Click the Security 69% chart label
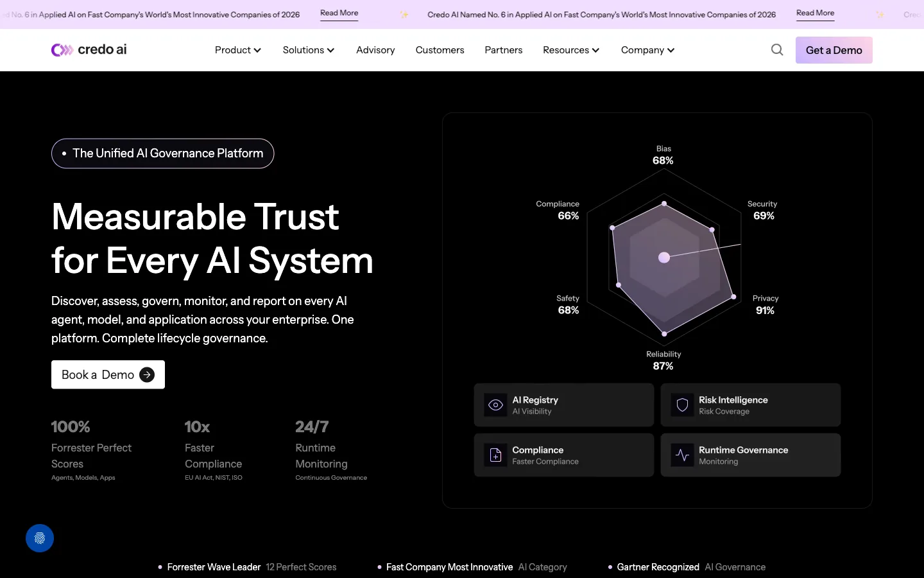This screenshot has height=578, width=924. pyautogui.click(x=762, y=210)
